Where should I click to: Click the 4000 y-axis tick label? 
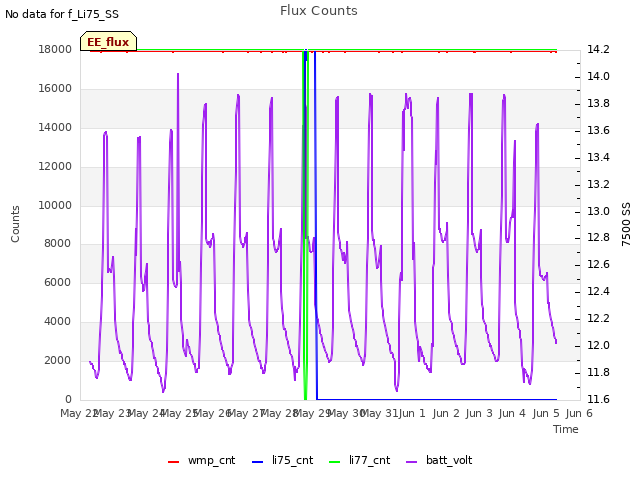[58, 322]
